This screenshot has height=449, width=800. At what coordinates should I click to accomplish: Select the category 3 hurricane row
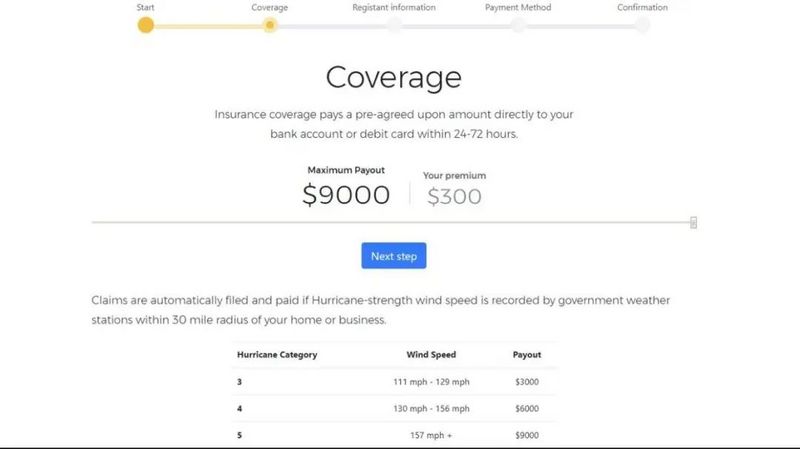pyautogui.click(x=394, y=382)
